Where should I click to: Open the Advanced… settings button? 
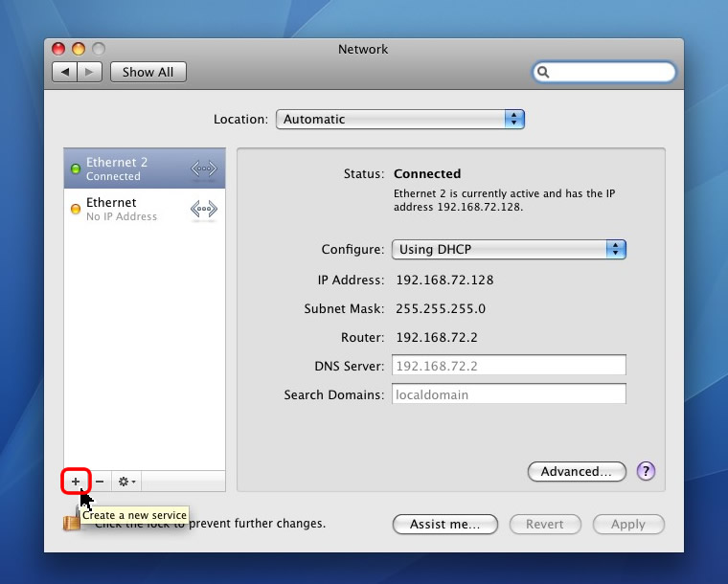coord(577,471)
